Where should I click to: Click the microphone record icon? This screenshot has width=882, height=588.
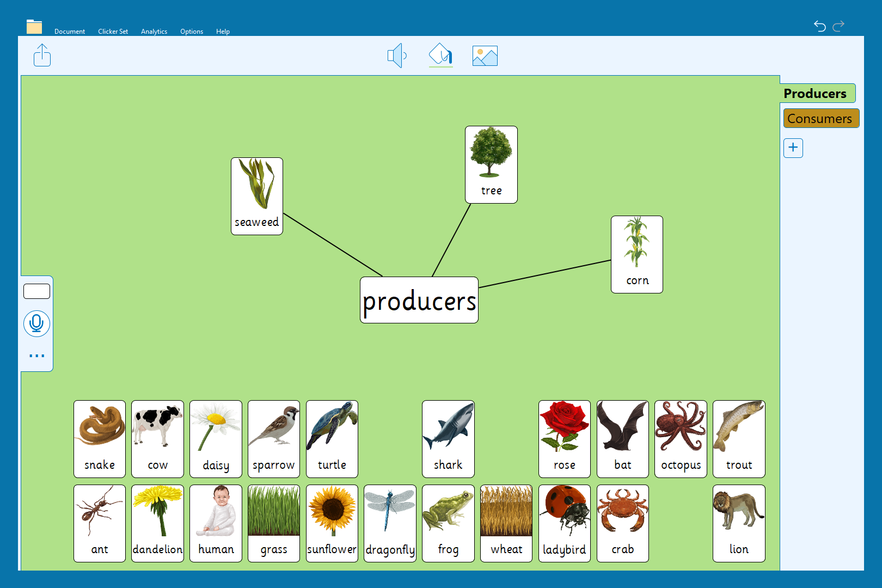point(36,323)
